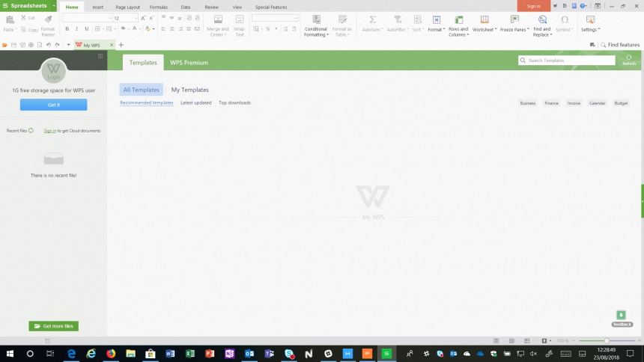This screenshot has width=644, height=362.
Task: Click the Open folder icon in quick access bar
Action: point(5,45)
